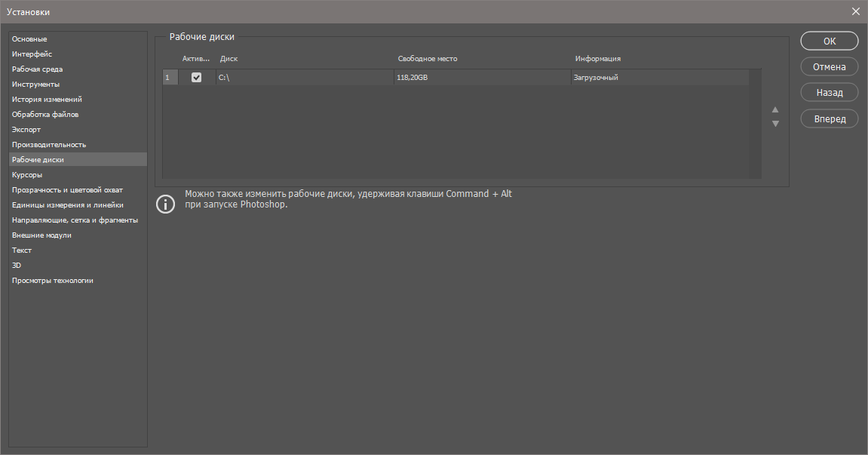
Task: Move scratch disk down with the down arrow
Action: tap(775, 124)
